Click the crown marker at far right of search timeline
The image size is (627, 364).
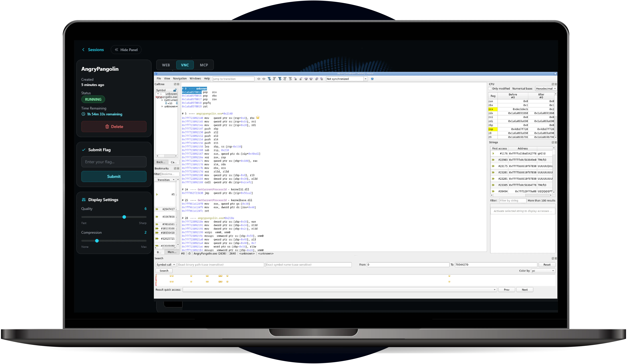click(449, 276)
